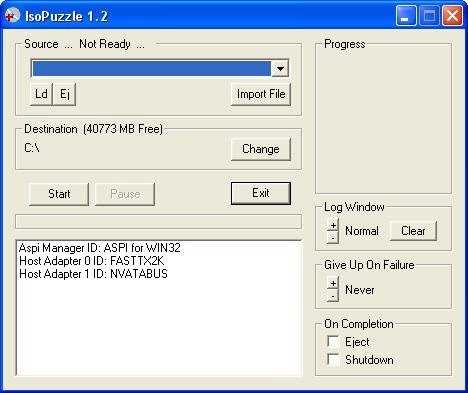Click the IsoPuzzle title bar icon
Viewport: 468px width, 393px height.
point(13,16)
